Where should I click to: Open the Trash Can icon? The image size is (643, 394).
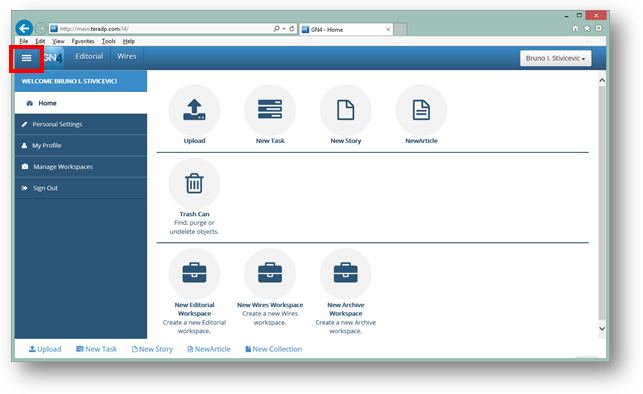point(194,183)
